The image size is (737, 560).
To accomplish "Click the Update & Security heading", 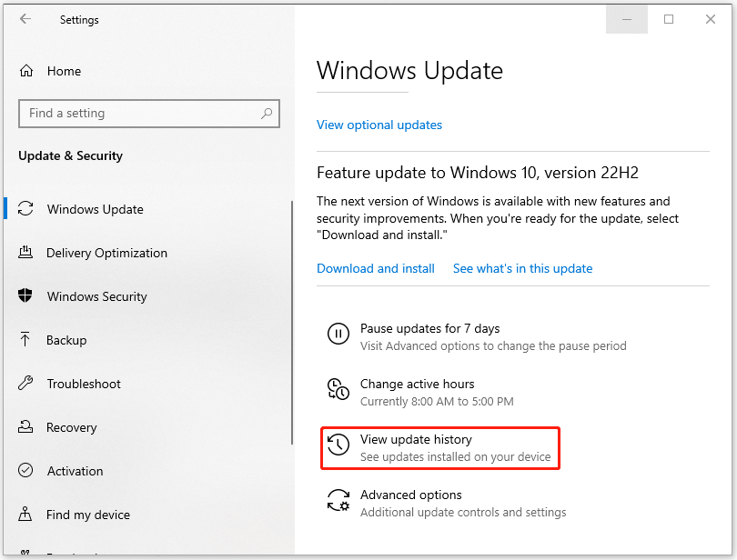I will pyautogui.click(x=70, y=155).
